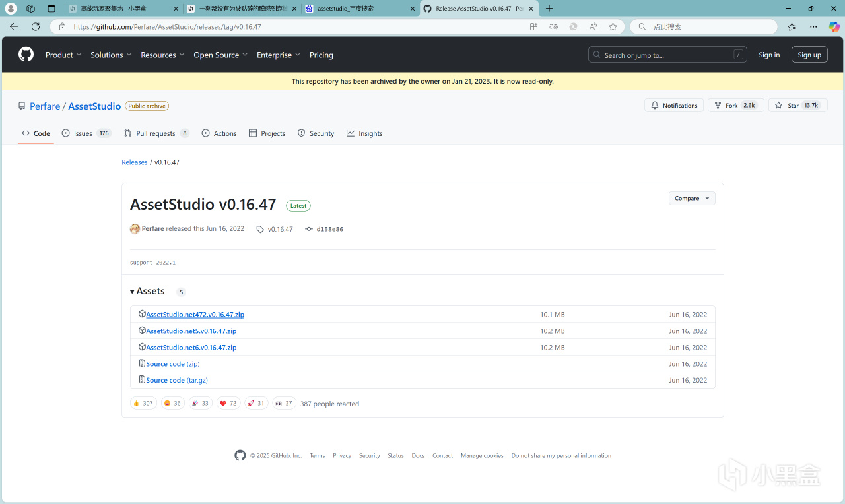The width and height of the screenshot is (845, 504).
Task: Click the Star button
Action: (x=798, y=106)
